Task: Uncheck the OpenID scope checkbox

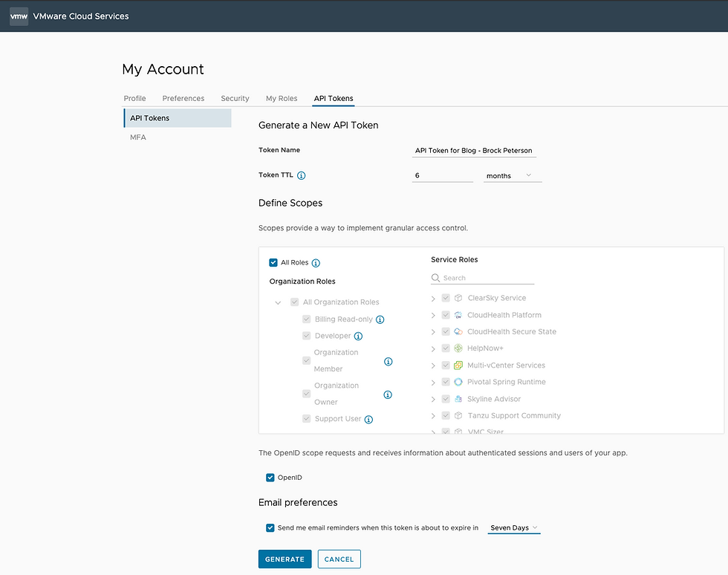Action: point(270,478)
